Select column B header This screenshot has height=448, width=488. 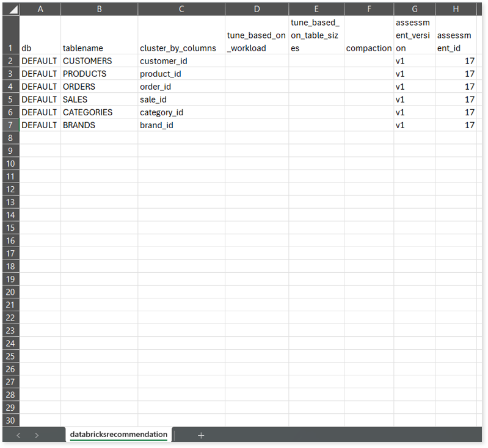coord(100,9)
